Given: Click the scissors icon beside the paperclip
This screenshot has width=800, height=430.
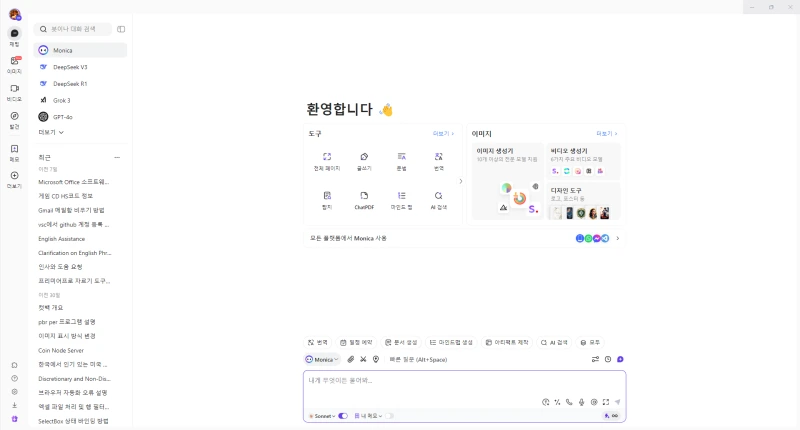Looking at the screenshot, I should point(363,359).
